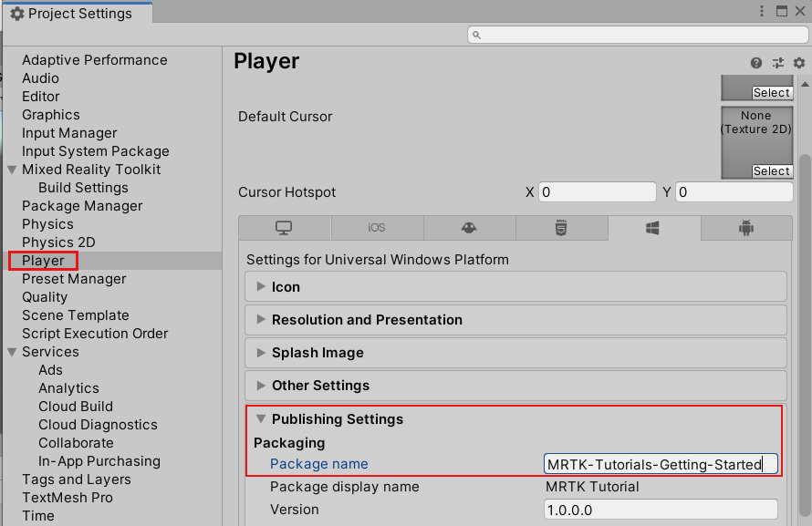Open the Preset selector icon

[x=777, y=63]
